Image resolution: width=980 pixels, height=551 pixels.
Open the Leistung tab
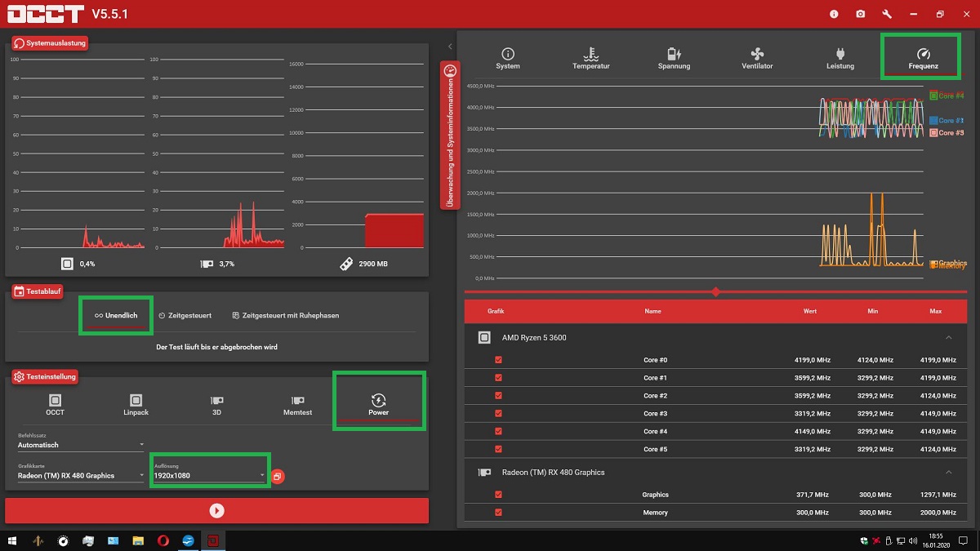840,59
